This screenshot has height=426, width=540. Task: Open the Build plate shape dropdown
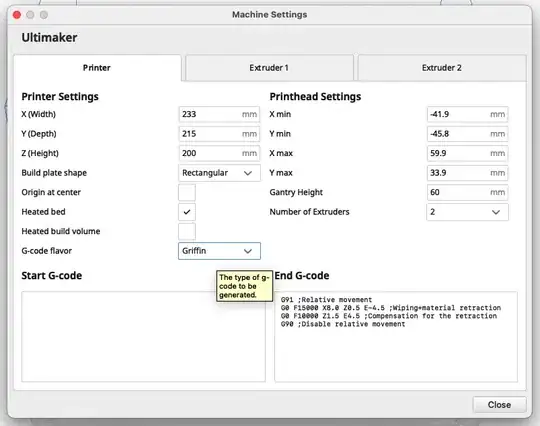click(x=219, y=173)
